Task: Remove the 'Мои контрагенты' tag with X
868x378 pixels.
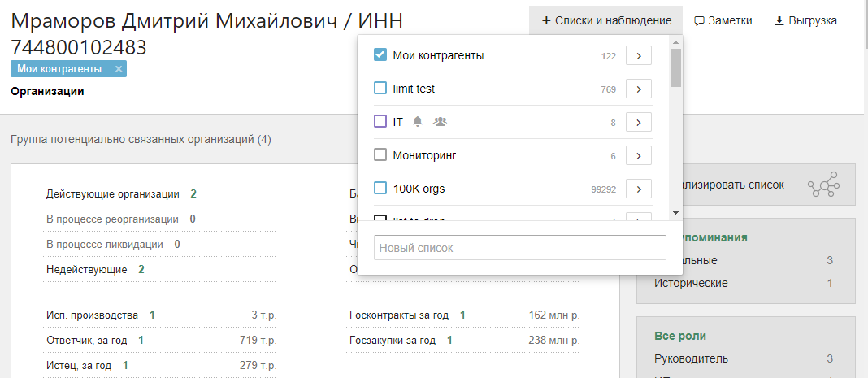Action: coord(119,69)
